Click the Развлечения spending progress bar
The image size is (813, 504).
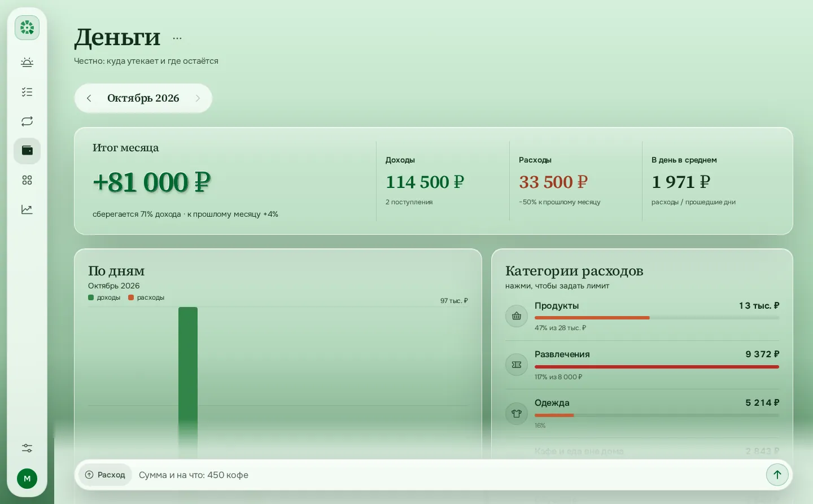[x=657, y=367]
